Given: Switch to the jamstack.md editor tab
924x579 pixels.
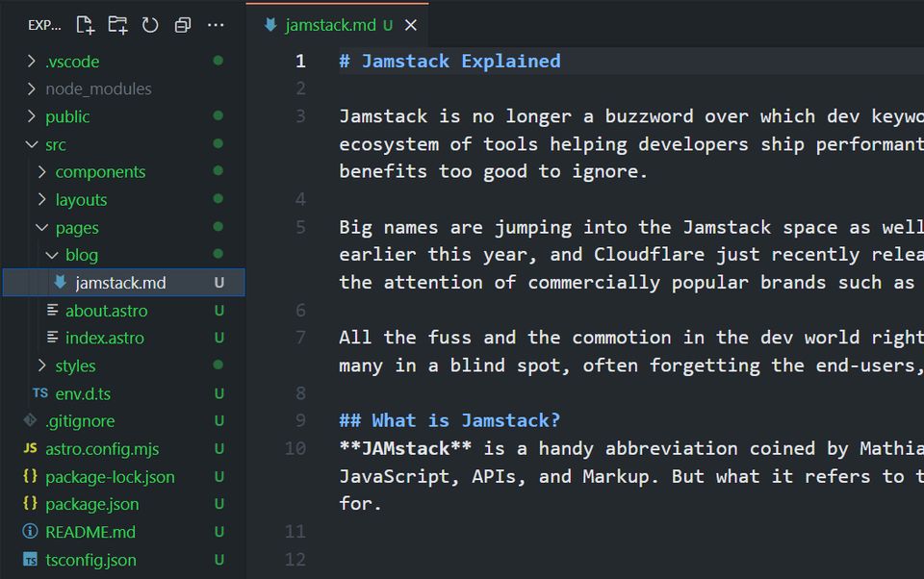Looking at the screenshot, I should (x=332, y=26).
